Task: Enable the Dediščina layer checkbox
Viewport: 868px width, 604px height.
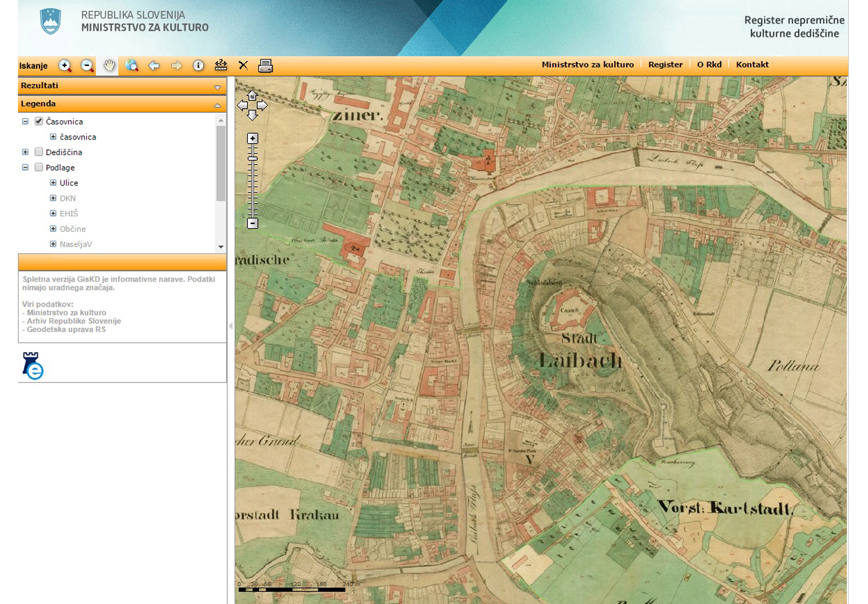Action: tap(39, 152)
